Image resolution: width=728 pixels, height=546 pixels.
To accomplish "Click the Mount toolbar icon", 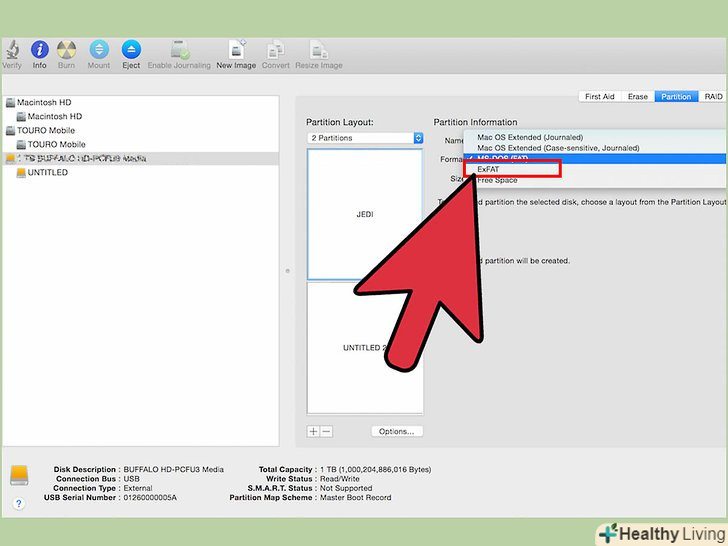I will coord(99,50).
